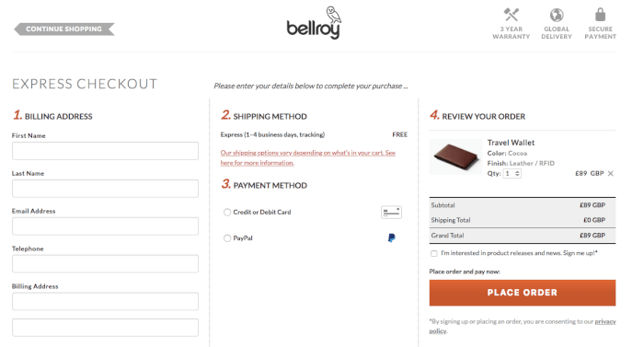
Task: Click the Global Delivery globe icon
Action: 557,16
